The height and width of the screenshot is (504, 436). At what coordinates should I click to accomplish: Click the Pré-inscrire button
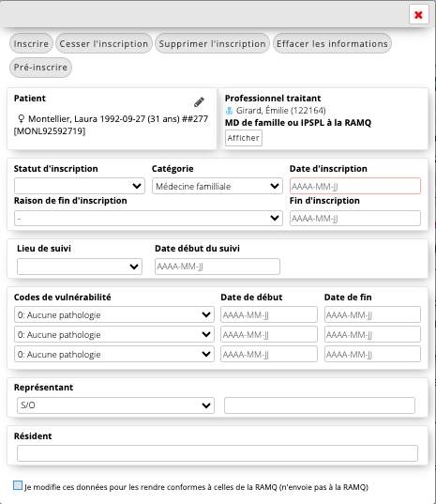click(40, 68)
